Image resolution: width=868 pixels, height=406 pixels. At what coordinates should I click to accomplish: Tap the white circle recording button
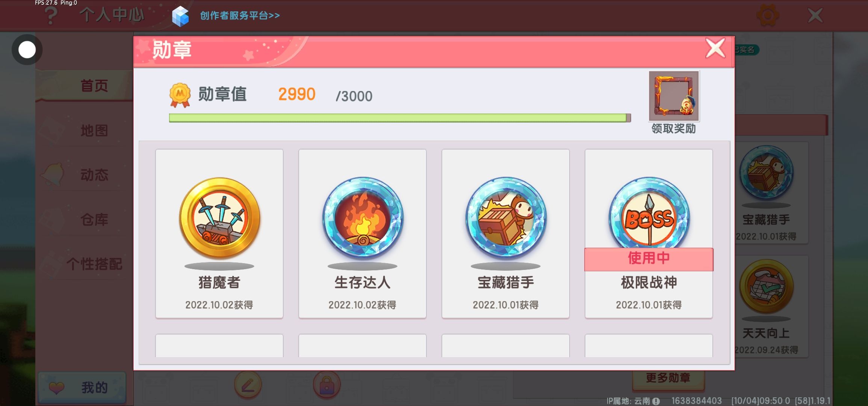coord(27,50)
